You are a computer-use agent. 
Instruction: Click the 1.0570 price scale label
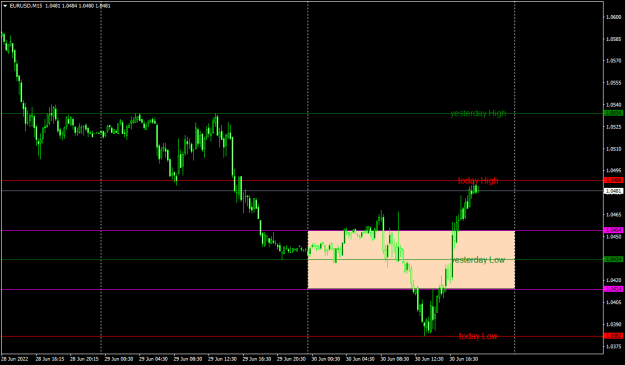tap(613, 61)
